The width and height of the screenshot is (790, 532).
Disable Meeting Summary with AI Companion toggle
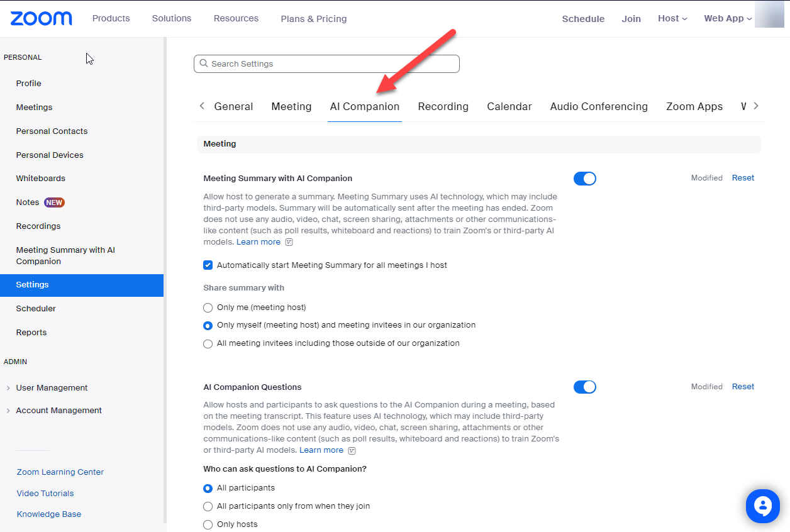click(x=584, y=179)
